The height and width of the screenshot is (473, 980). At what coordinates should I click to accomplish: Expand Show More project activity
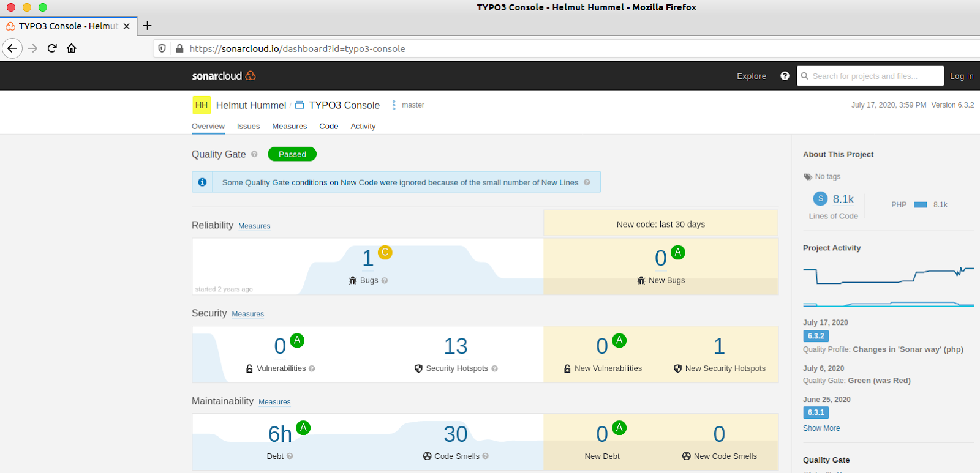click(821, 428)
